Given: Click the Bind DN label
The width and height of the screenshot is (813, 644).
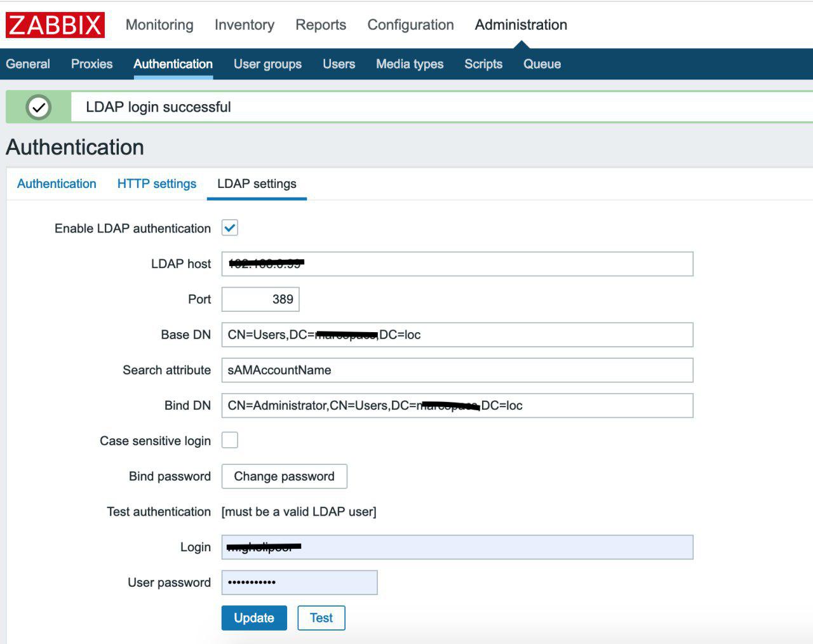Looking at the screenshot, I should tap(187, 405).
